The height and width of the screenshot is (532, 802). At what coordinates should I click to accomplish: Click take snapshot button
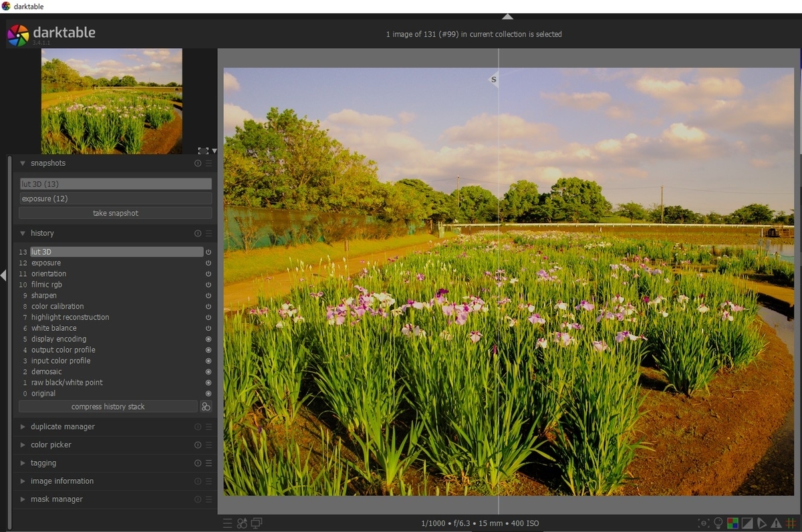[116, 213]
